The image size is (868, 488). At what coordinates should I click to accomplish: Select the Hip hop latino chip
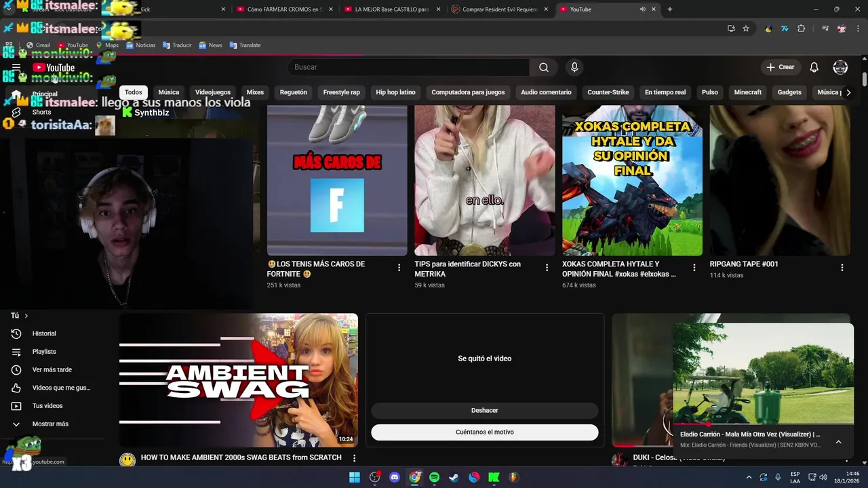click(x=395, y=92)
